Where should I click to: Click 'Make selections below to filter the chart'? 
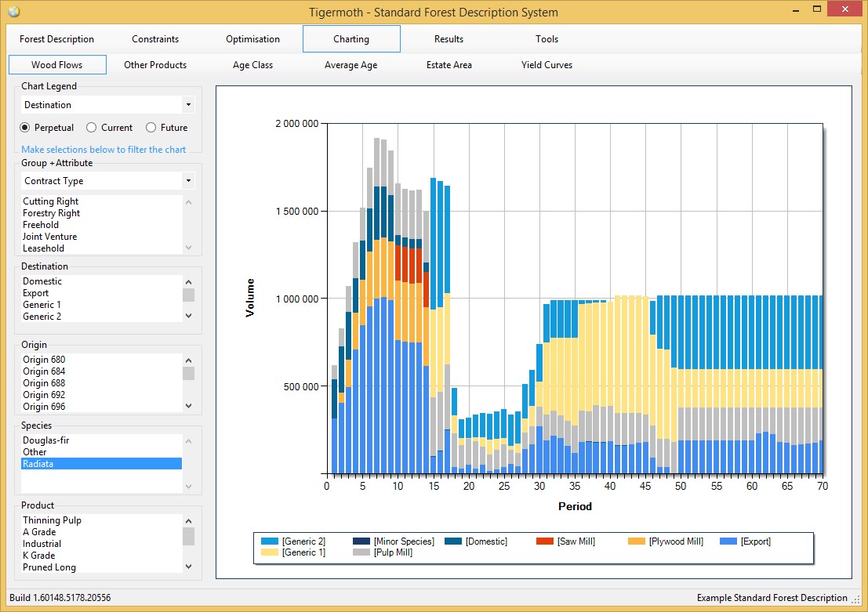click(104, 150)
